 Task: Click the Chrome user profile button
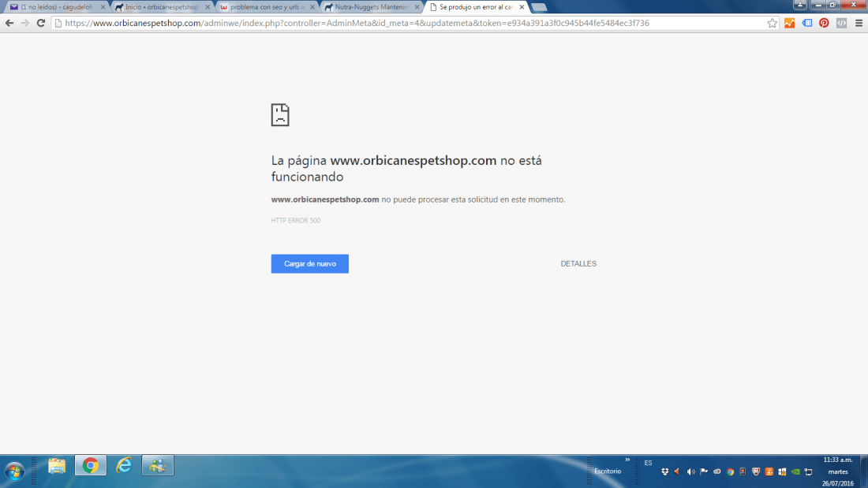coord(800,5)
